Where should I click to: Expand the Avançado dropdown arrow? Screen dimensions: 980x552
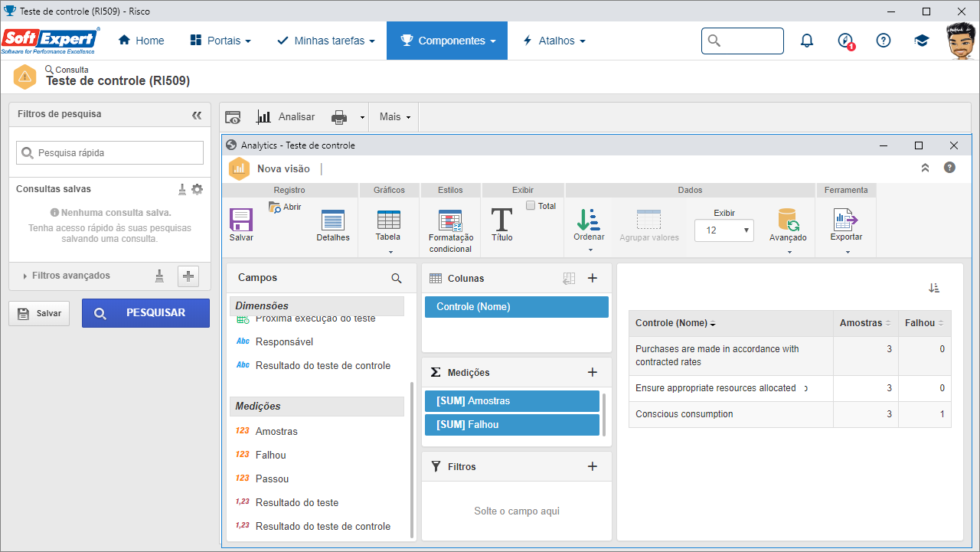pos(789,252)
